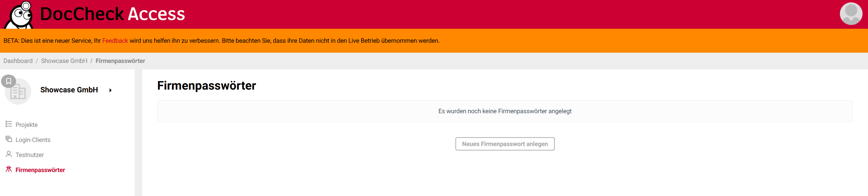
Task: Select Firmenpasswörter in the sidebar
Action: (40, 170)
